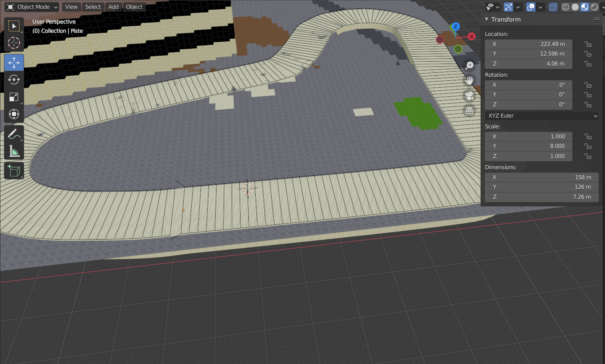Toggle lock on Rotation Z
605x364 pixels.
point(587,104)
